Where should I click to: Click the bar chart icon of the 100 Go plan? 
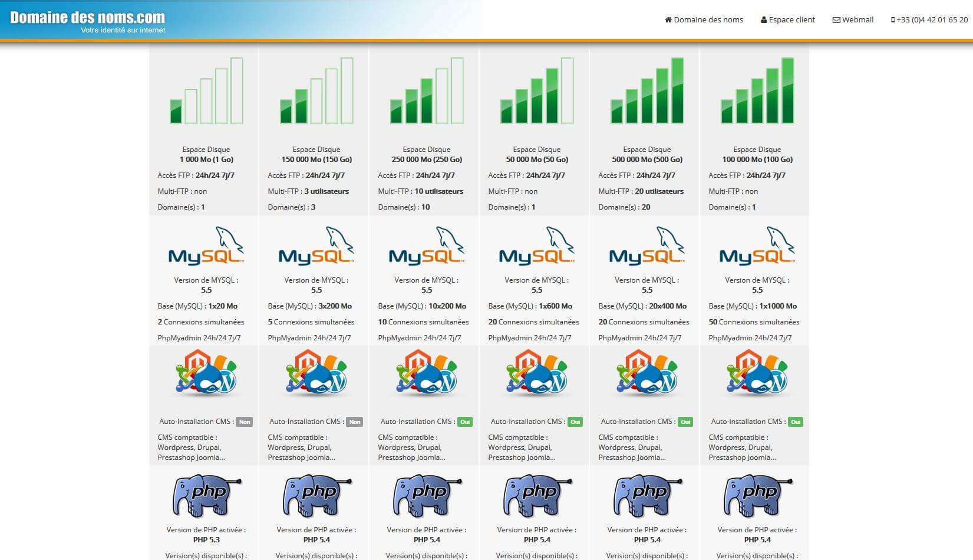pyautogui.click(x=757, y=91)
